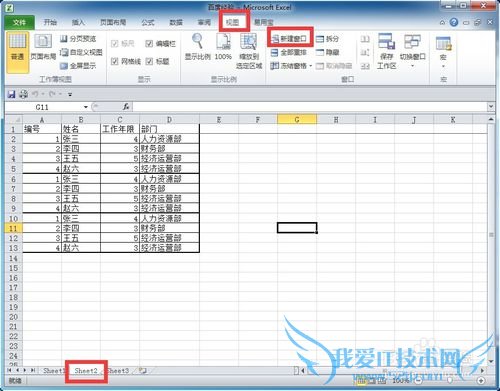Open the Undo history dropdown arrow
500x391 pixels.
pos(43,94)
